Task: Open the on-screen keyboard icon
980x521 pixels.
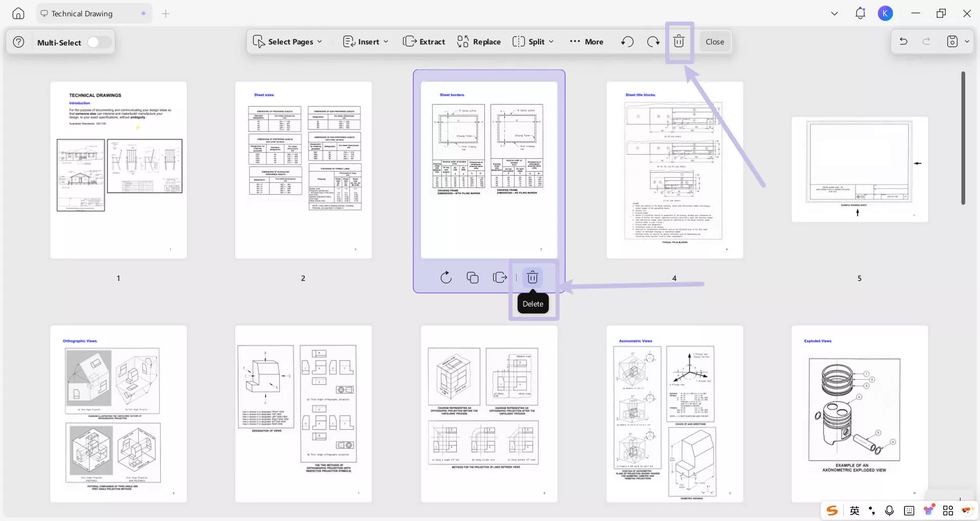Action: tap(909, 510)
